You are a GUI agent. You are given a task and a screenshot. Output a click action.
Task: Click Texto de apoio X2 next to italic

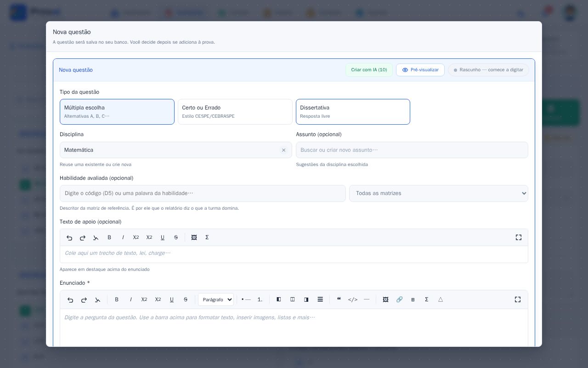pos(136,237)
